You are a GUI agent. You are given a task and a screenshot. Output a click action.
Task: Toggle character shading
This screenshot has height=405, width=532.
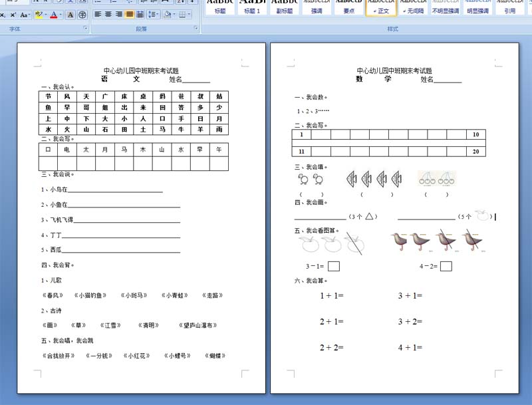tap(70, 15)
